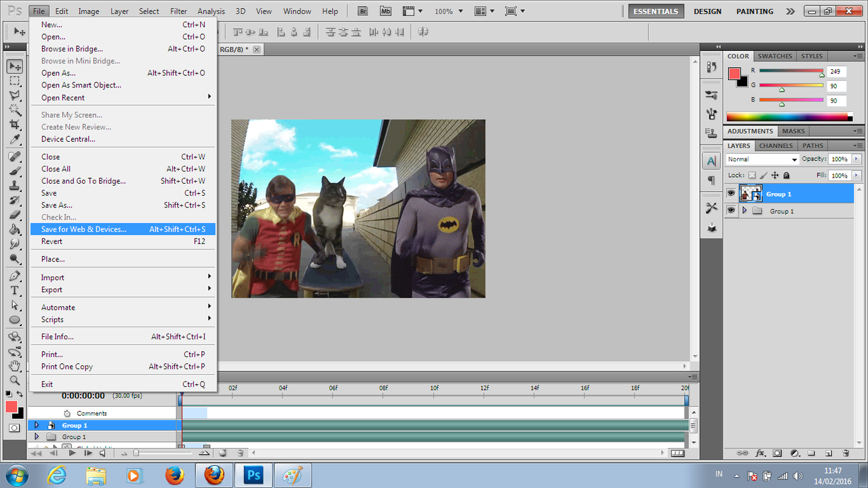Open the Paragraph panel icon
This screenshot has height=488, width=868.
pyautogui.click(x=711, y=180)
